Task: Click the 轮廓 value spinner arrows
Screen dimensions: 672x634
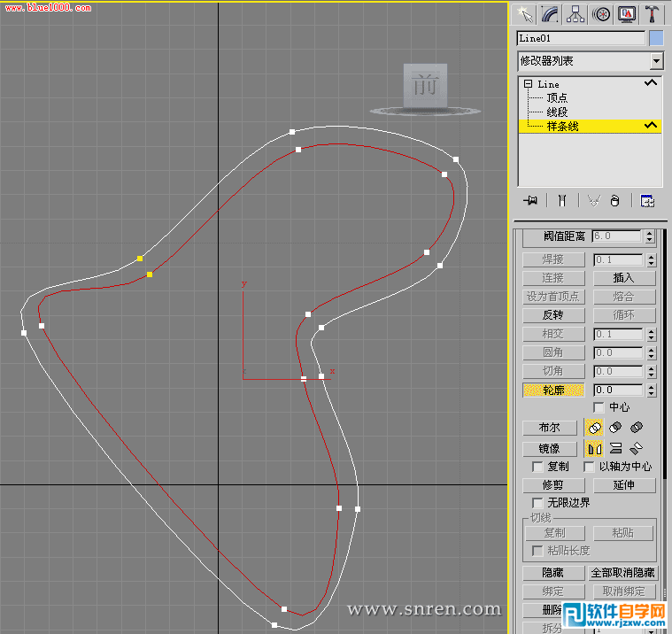Action: point(650,390)
